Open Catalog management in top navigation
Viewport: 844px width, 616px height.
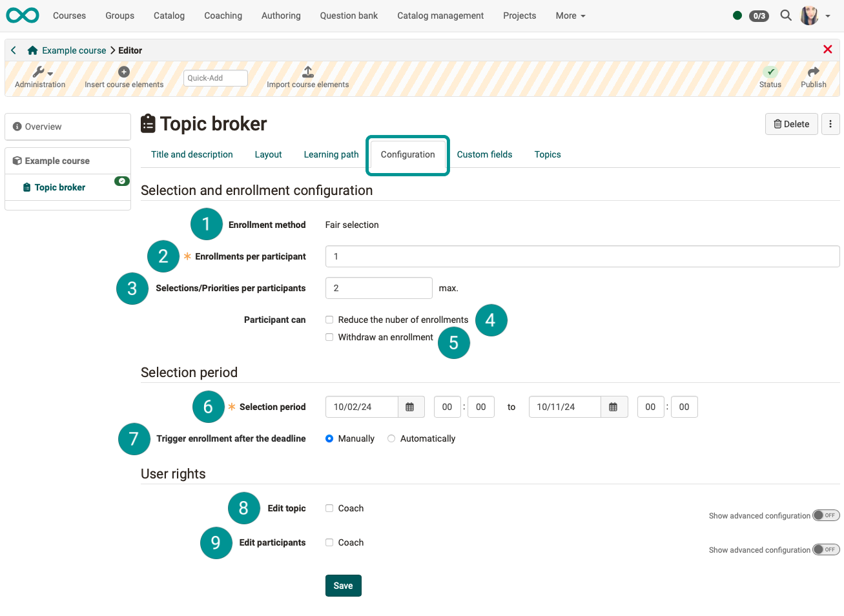coord(440,15)
